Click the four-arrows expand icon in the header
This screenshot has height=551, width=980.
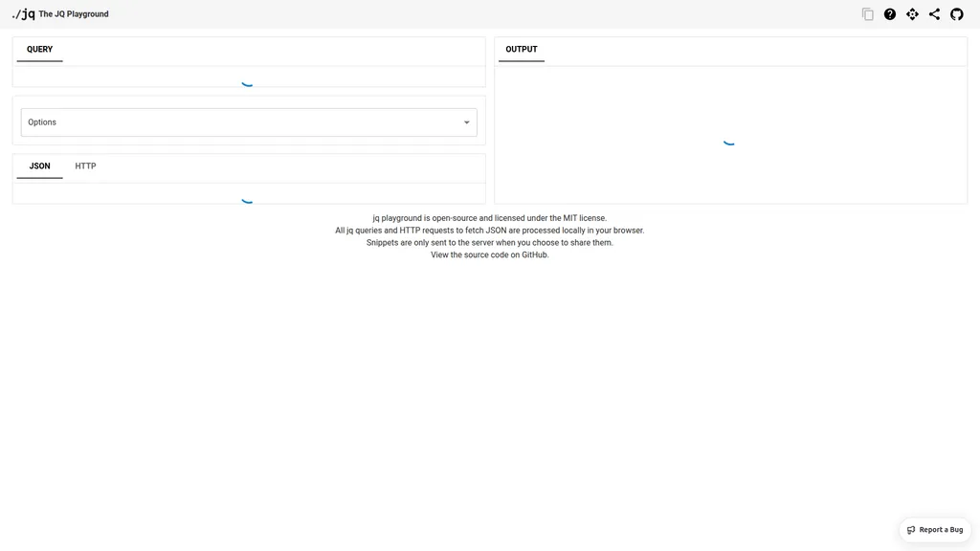(x=912, y=14)
